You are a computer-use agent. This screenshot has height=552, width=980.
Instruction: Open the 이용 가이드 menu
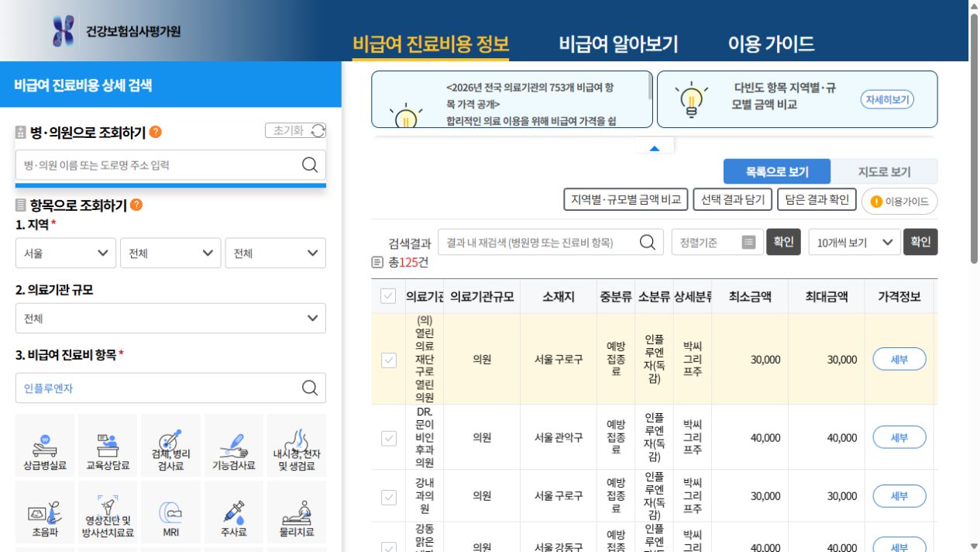(771, 43)
